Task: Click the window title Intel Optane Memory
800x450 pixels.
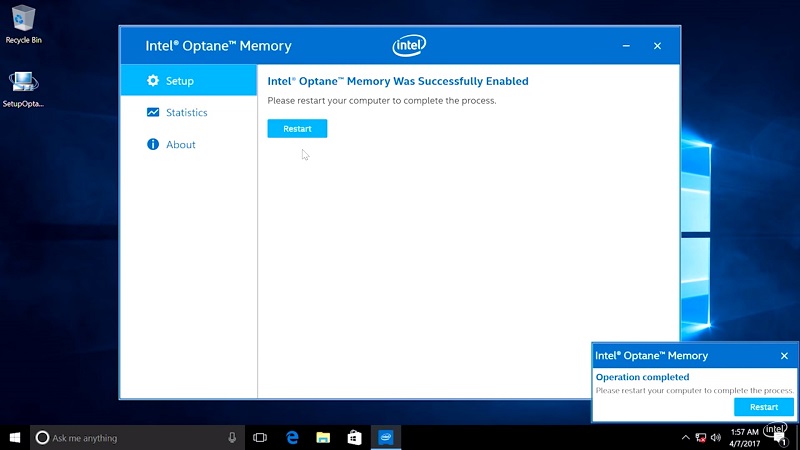Action: pos(218,46)
